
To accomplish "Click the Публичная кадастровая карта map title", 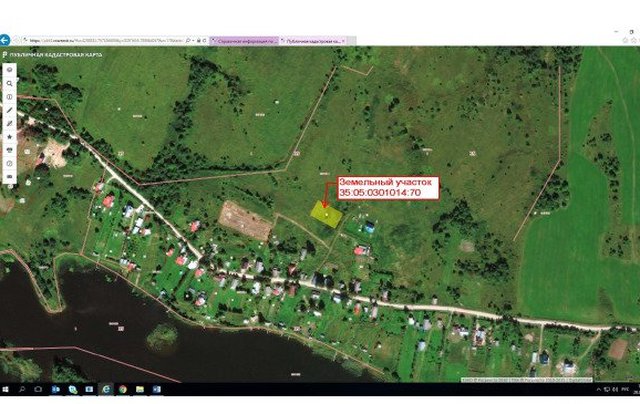I will pos(56,54).
